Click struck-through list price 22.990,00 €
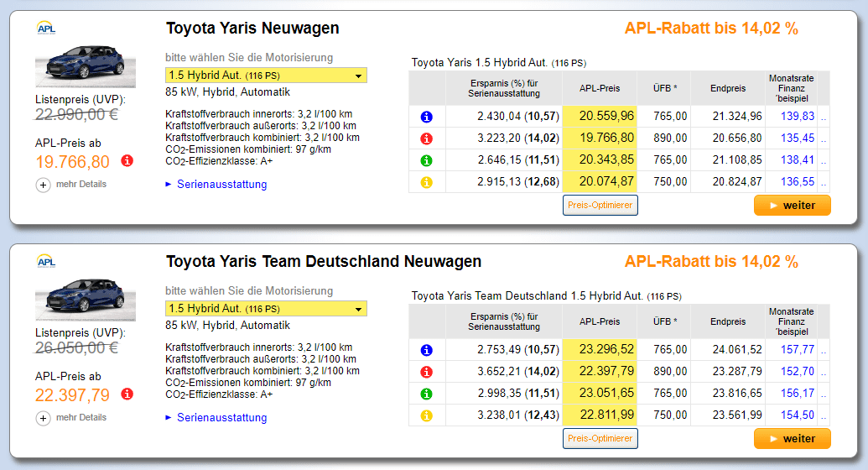Image resolution: width=868 pixels, height=470 pixels. [77, 115]
